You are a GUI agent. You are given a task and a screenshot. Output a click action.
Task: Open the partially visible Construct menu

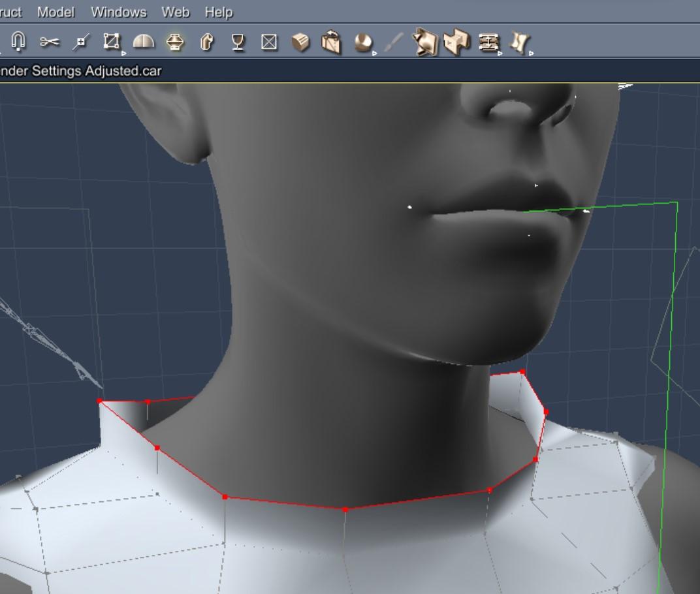coord(10,12)
